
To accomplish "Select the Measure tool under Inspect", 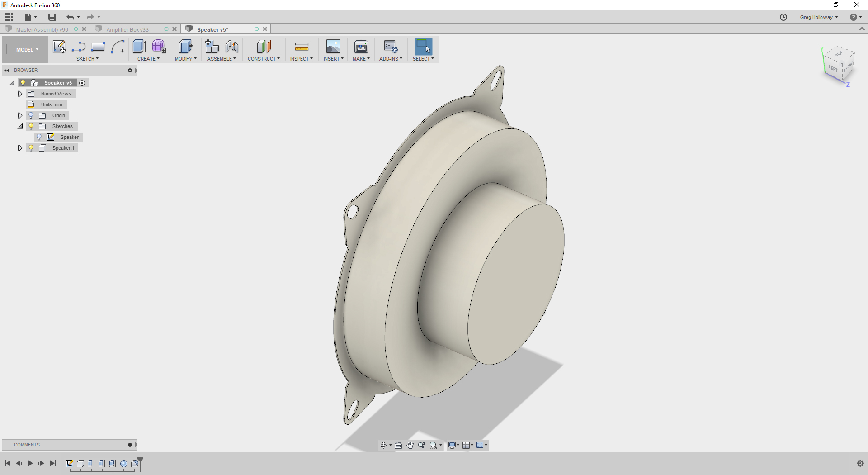I will [x=301, y=47].
